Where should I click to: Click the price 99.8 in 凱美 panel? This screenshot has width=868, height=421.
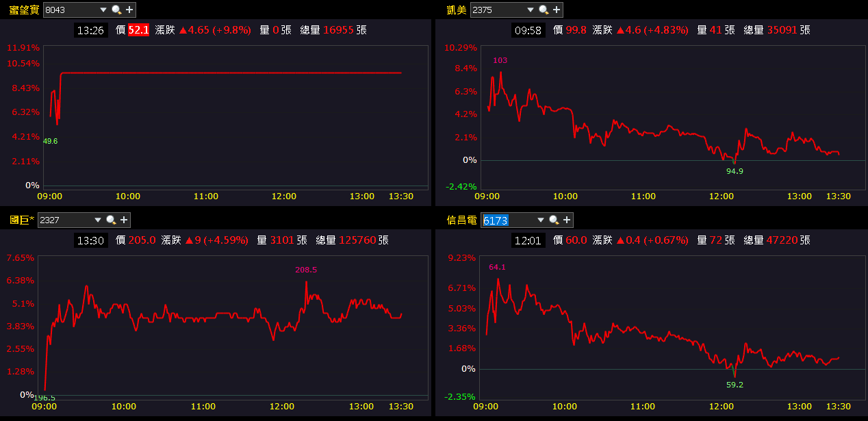coord(576,30)
